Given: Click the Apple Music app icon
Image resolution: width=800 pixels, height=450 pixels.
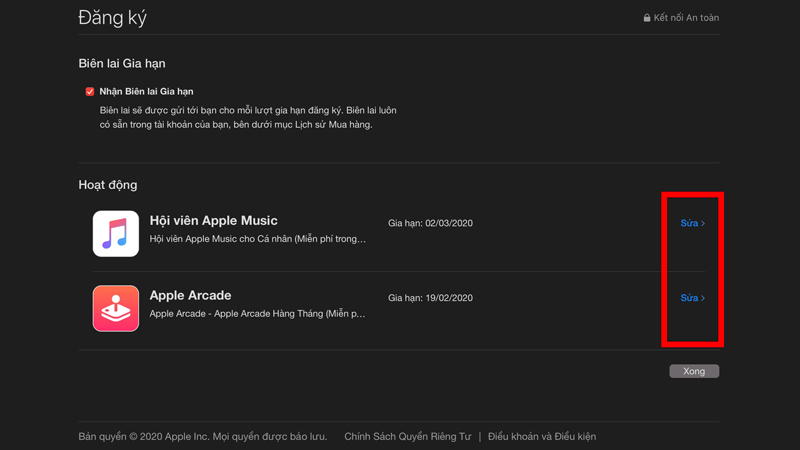Looking at the screenshot, I should (116, 233).
